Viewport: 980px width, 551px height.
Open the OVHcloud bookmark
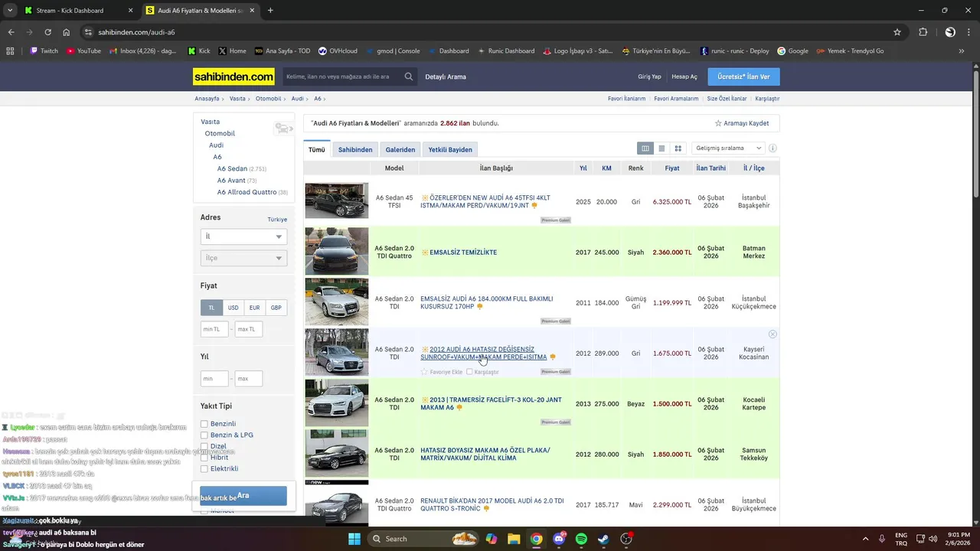pyautogui.click(x=337, y=51)
